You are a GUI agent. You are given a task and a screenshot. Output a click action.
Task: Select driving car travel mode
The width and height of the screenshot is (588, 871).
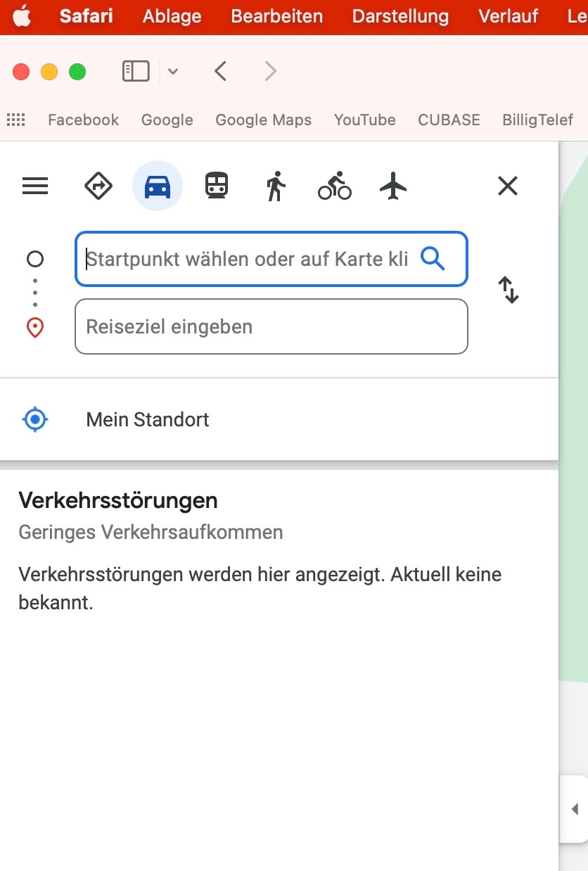[x=158, y=186]
